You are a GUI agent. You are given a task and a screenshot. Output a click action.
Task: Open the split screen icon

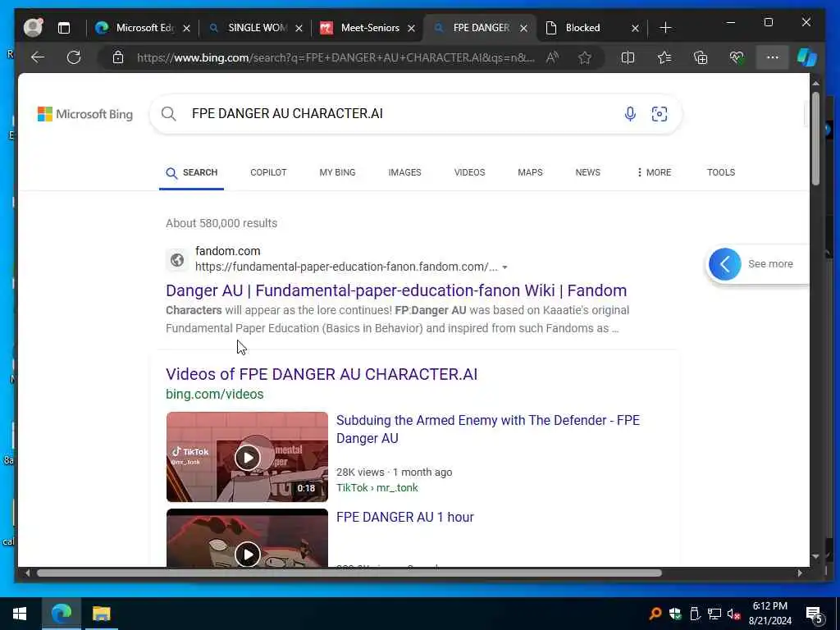tap(628, 57)
